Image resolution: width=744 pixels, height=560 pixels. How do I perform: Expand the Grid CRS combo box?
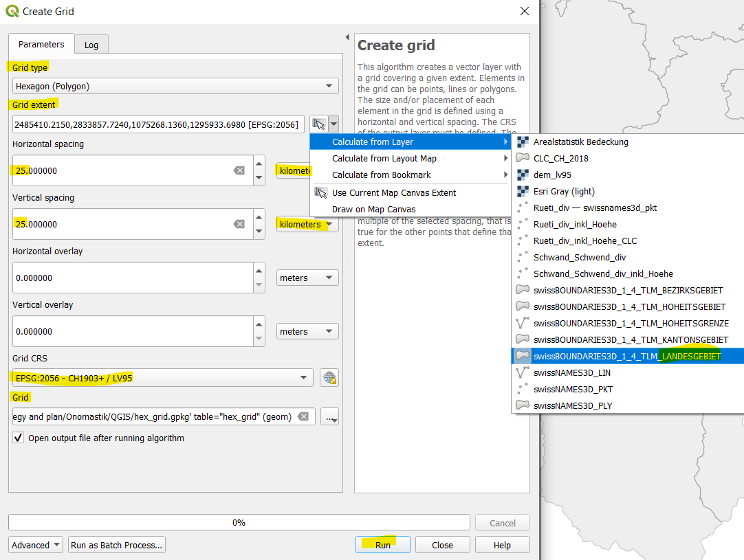163,378
